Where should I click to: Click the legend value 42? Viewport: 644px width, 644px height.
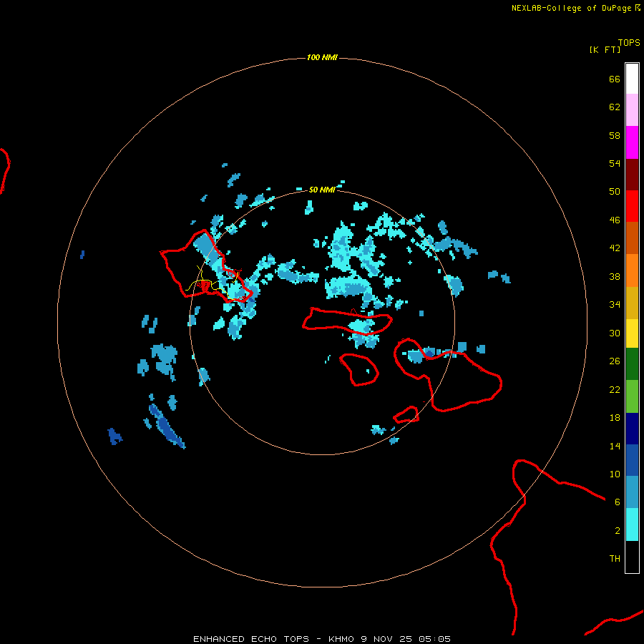tap(615, 248)
